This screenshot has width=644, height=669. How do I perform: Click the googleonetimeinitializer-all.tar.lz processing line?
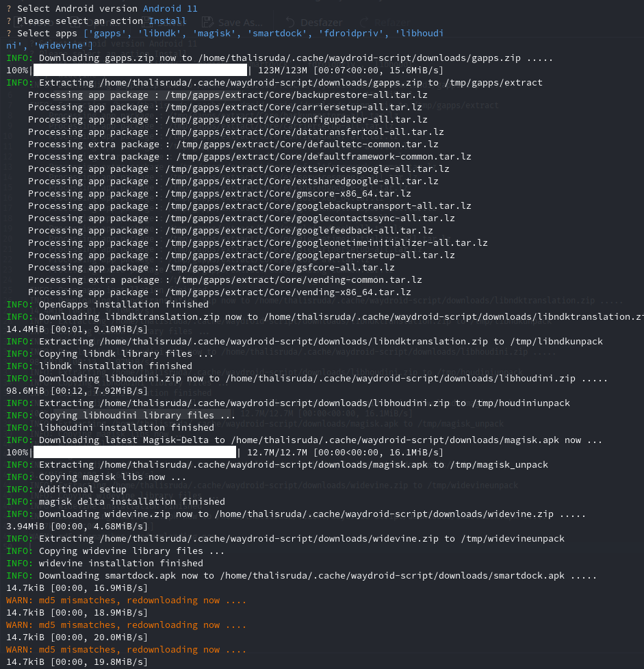tap(257, 244)
